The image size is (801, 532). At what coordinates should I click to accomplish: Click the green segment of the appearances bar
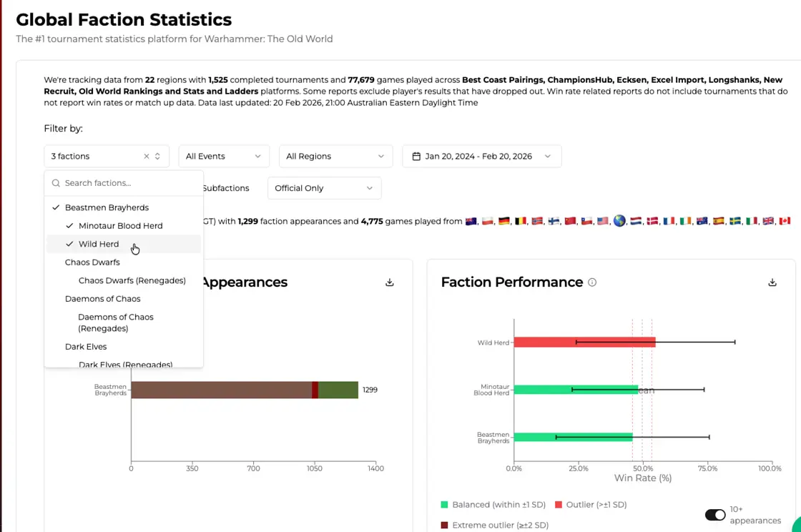click(x=338, y=390)
